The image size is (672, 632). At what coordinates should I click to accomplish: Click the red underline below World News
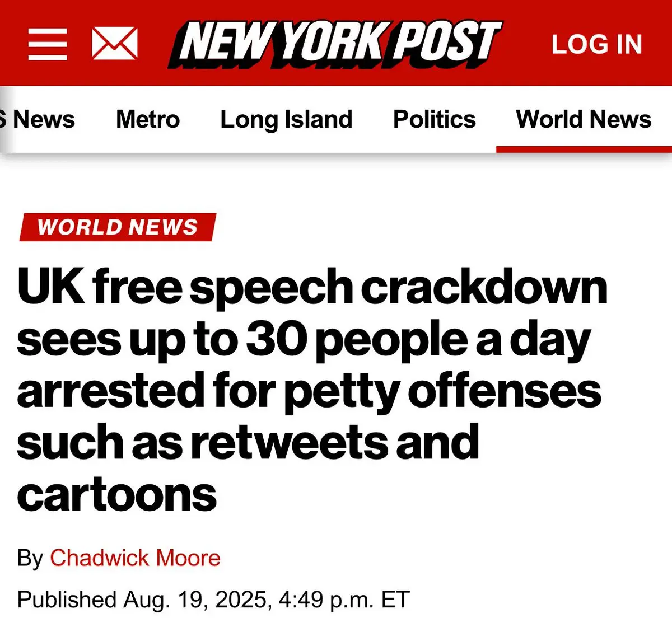(584, 149)
